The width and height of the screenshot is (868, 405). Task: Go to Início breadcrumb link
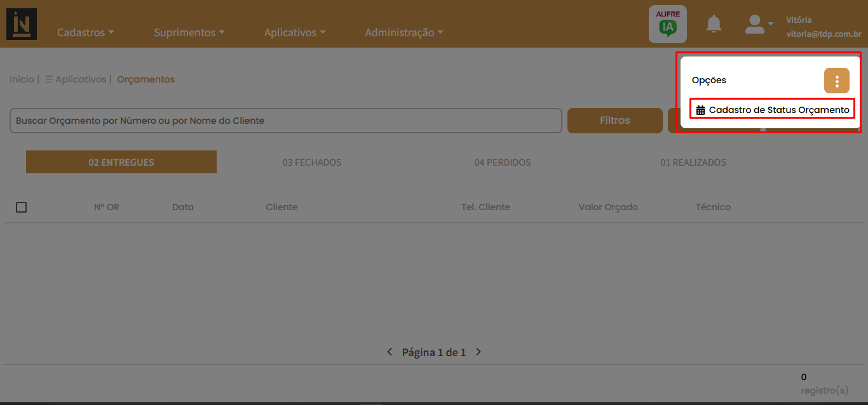[22, 79]
